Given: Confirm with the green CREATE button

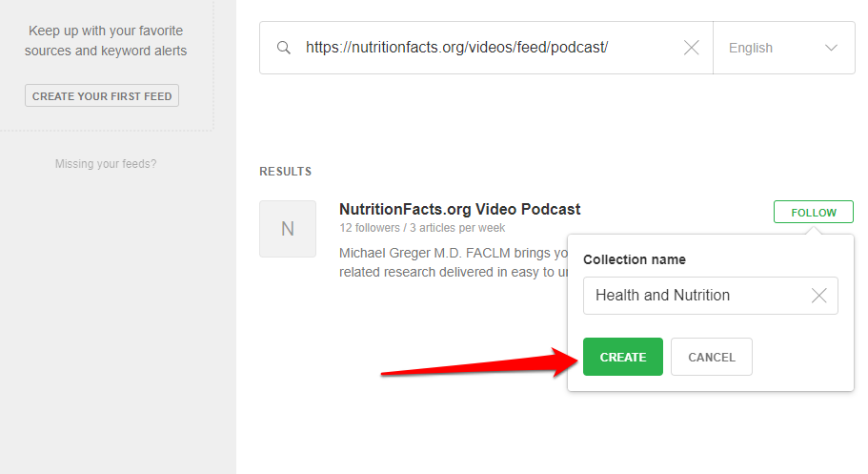Looking at the screenshot, I should pyautogui.click(x=622, y=357).
